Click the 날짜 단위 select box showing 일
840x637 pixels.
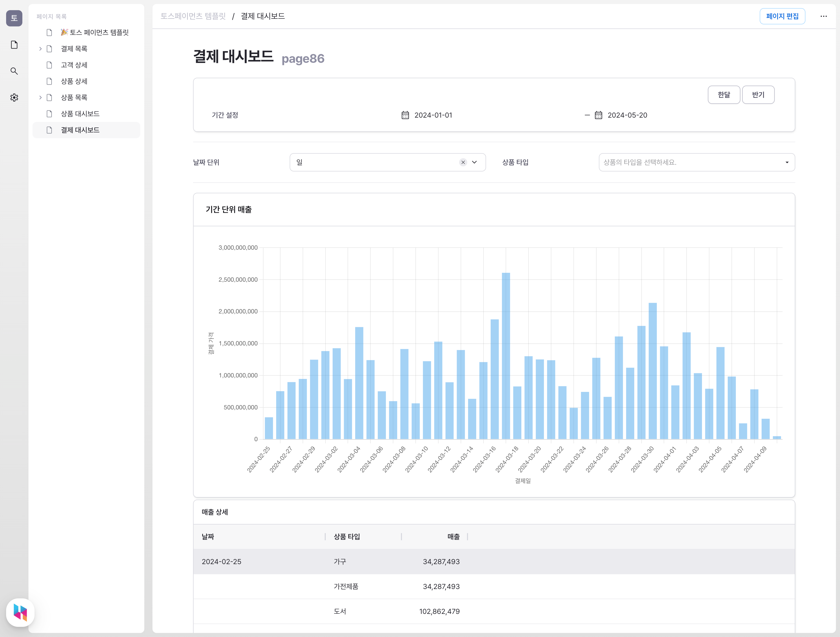click(387, 162)
